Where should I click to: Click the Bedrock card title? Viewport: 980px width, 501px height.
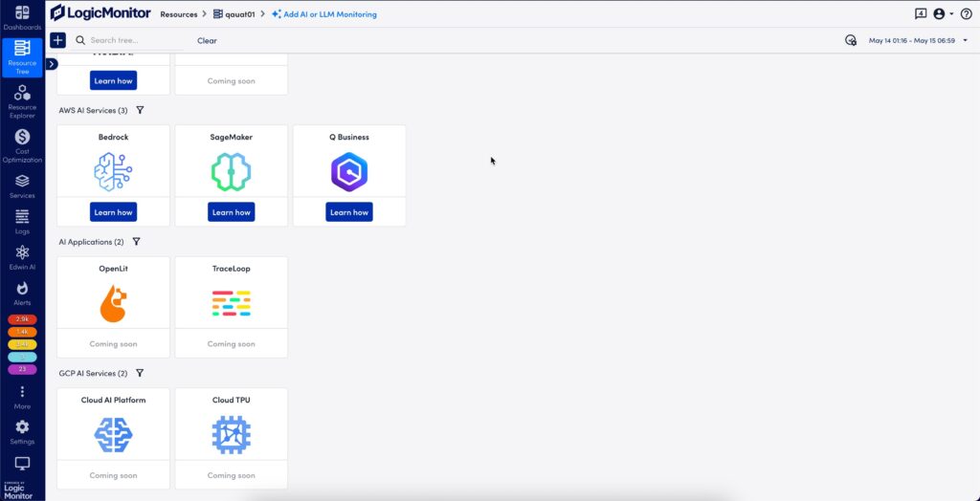113,137
